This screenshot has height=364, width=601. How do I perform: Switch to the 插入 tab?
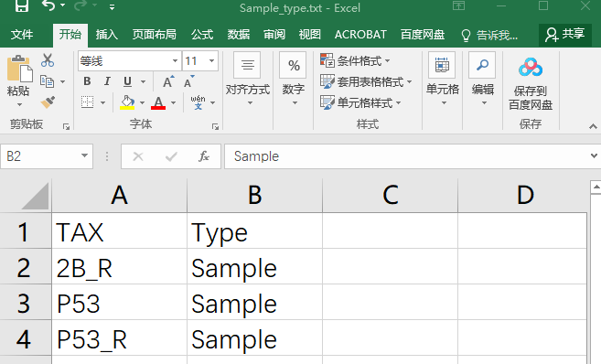[106, 35]
